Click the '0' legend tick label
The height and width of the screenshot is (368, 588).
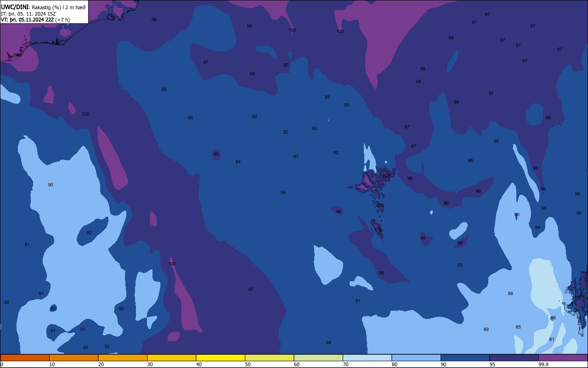click(2, 364)
